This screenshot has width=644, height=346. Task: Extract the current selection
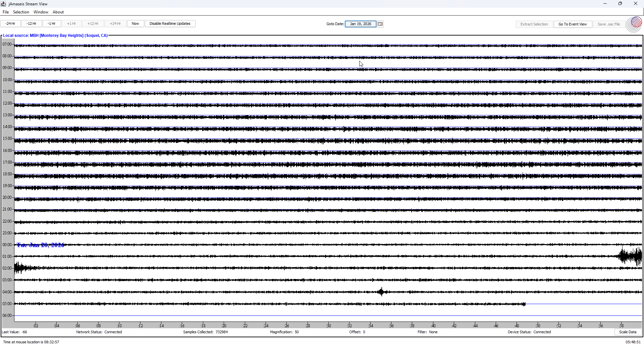point(534,24)
